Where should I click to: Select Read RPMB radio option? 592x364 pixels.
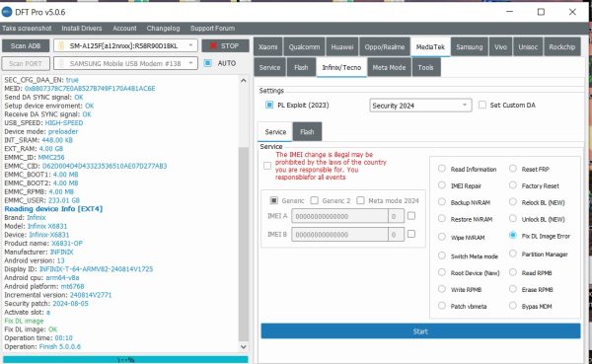click(512, 272)
